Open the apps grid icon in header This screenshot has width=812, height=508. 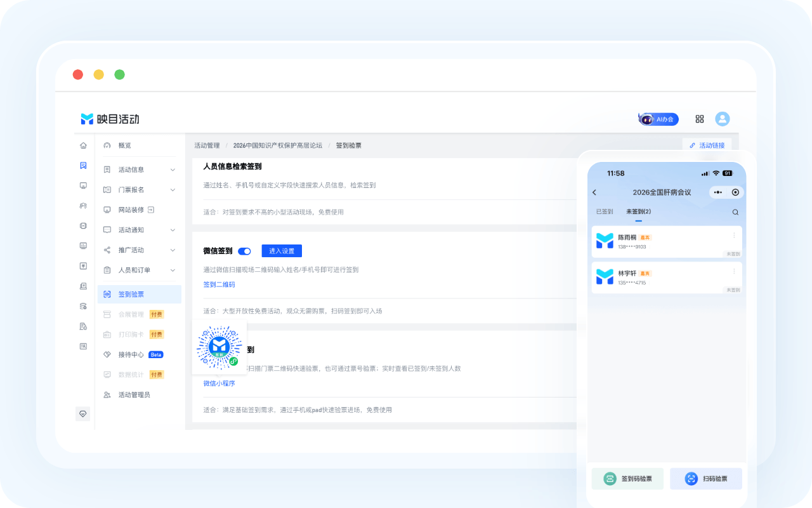point(700,119)
